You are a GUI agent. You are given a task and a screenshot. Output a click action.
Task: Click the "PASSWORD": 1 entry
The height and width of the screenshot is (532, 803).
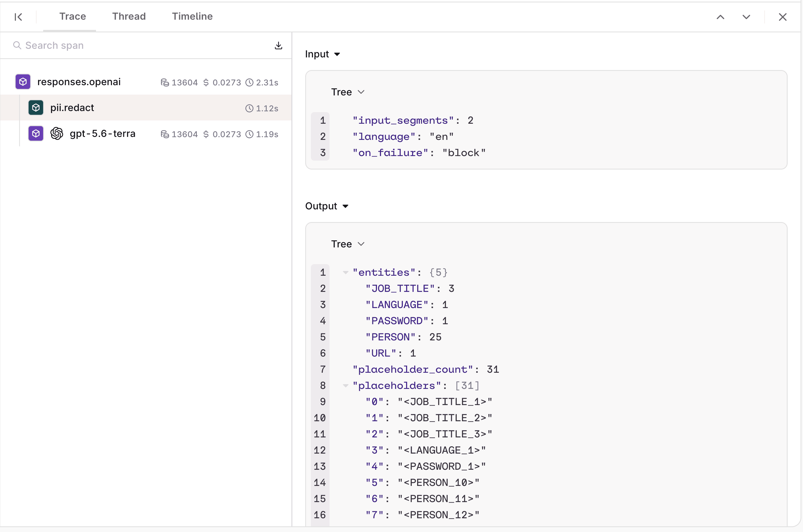[407, 321]
